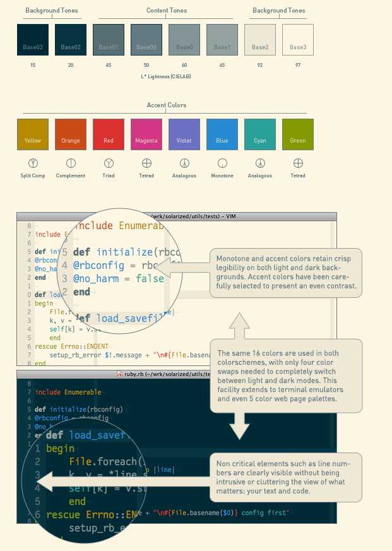Click 'Background Tones' heading above Base03

pos(52,11)
